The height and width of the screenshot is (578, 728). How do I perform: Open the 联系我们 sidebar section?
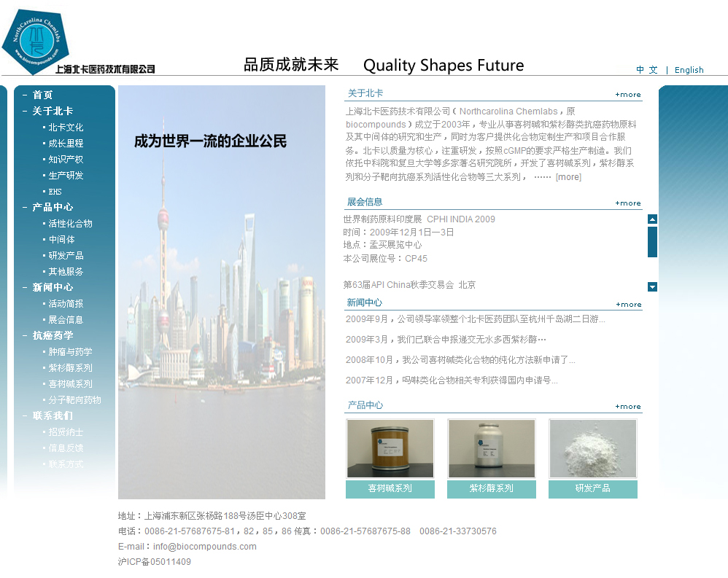pos(53,415)
